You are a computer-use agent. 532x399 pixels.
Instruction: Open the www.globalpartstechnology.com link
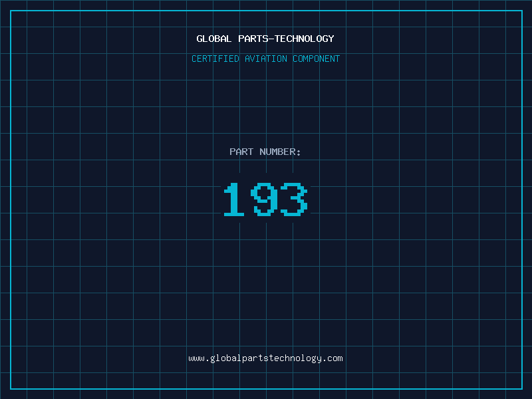265,358
